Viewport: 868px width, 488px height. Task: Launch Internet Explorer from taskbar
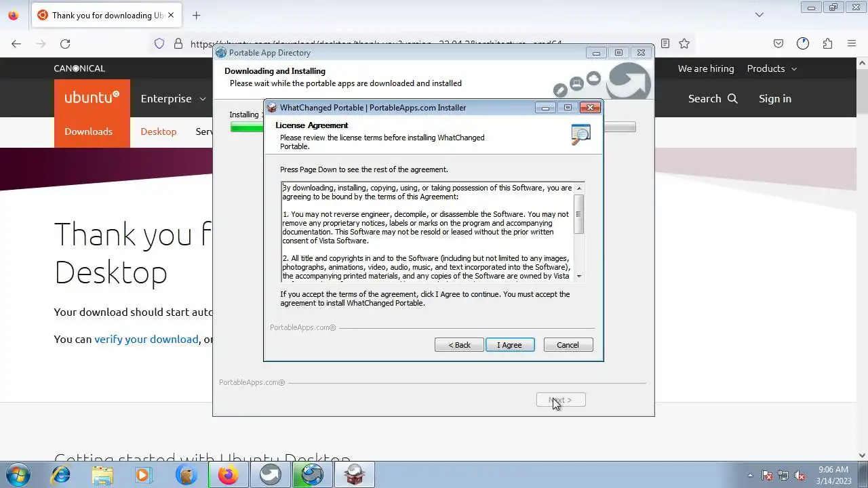tap(61, 474)
